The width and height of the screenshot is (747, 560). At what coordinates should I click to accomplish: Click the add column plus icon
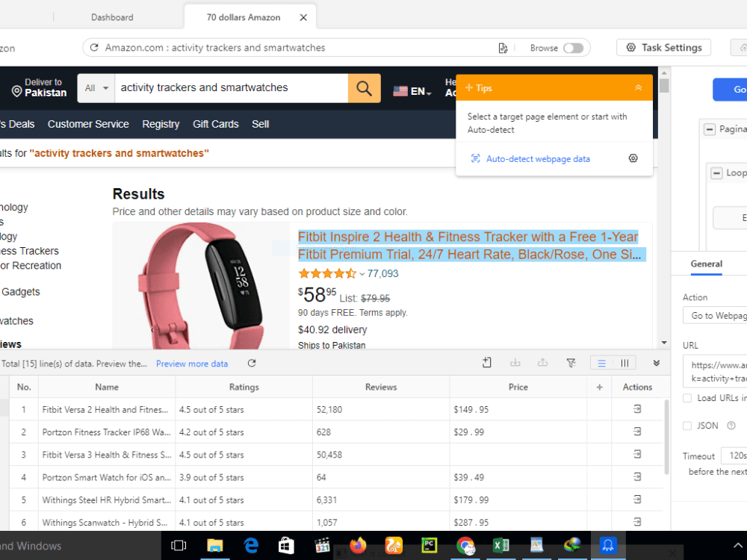click(x=599, y=387)
